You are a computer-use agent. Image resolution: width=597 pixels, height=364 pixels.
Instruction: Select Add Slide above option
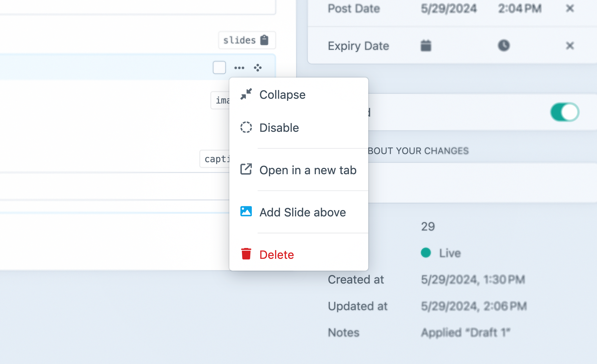pyautogui.click(x=302, y=212)
